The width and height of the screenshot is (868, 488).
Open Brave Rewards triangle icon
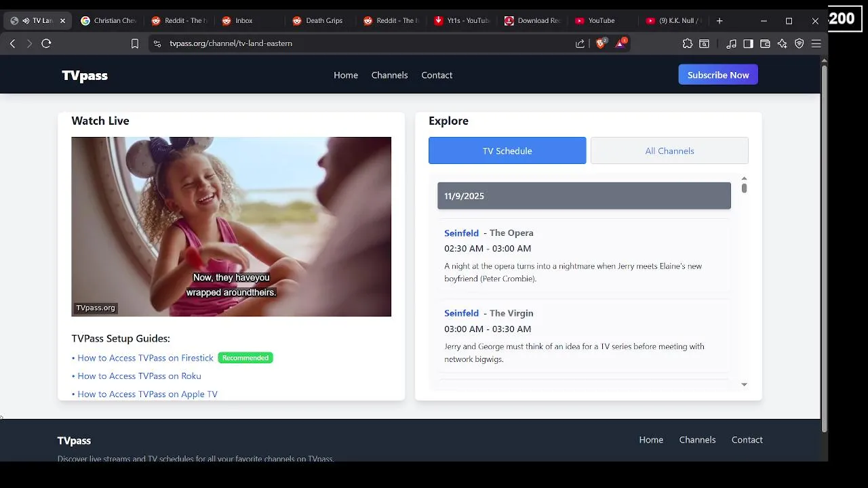point(620,43)
